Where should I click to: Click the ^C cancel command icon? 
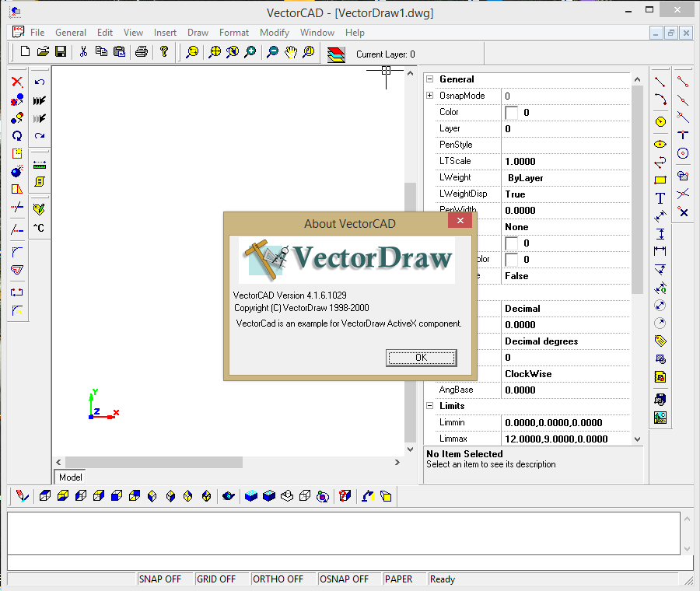(39, 228)
